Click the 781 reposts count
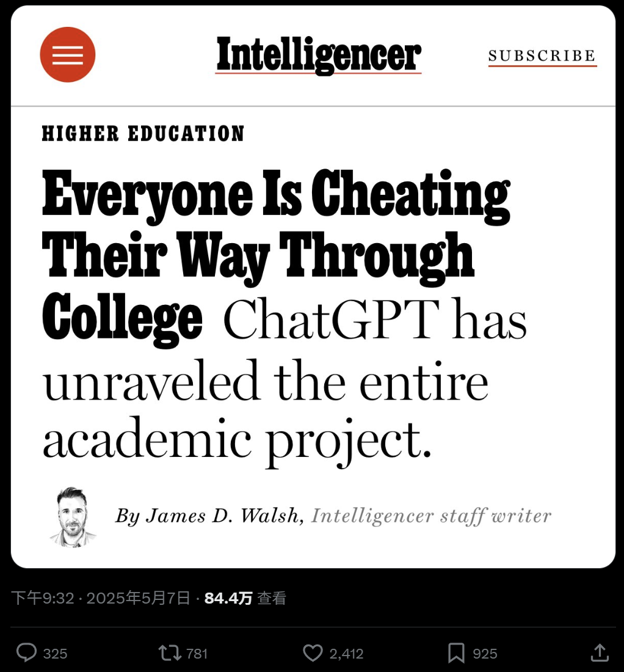The width and height of the screenshot is (624, 672). [197, 654]
